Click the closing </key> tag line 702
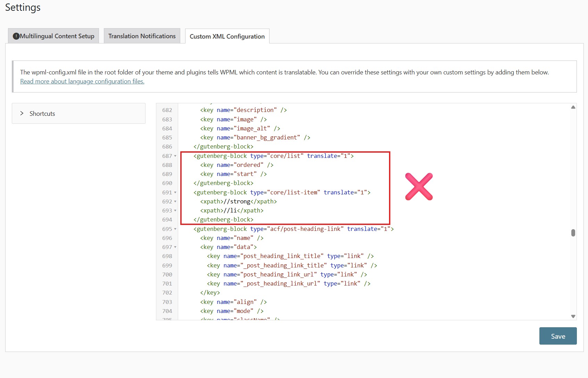The height and width of the screenshot is (378, 588). tap(210, 292)
